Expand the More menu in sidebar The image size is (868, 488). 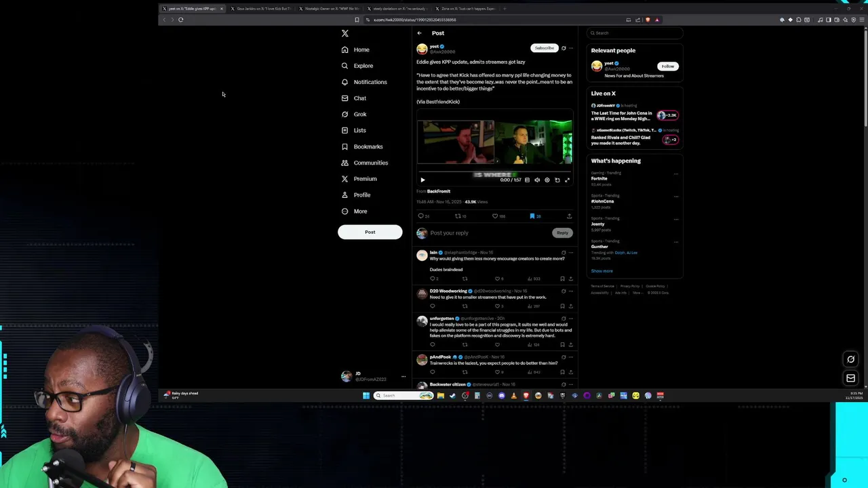pos(353,211)
